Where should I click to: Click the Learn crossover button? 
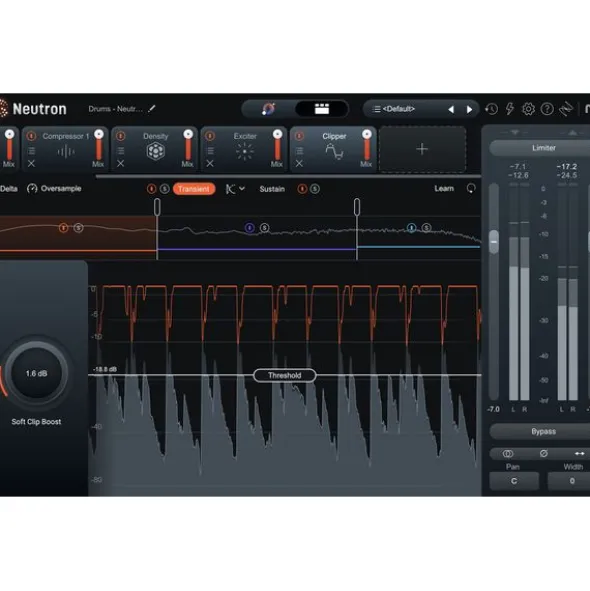coord(444,188)
